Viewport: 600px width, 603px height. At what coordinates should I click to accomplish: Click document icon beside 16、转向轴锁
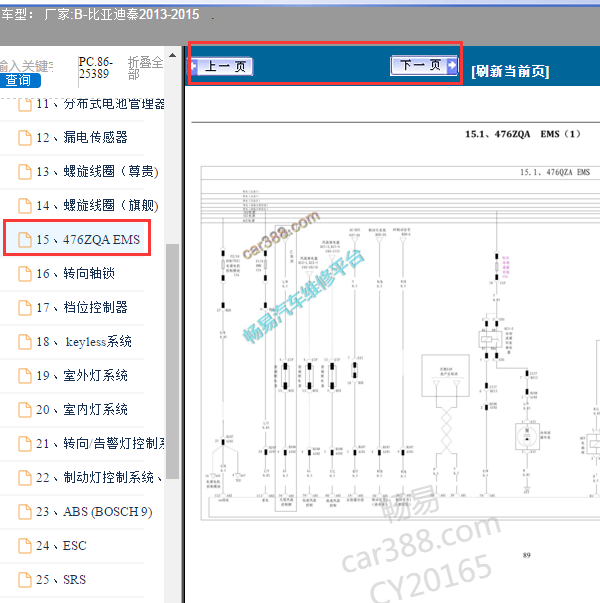(25, 274)
